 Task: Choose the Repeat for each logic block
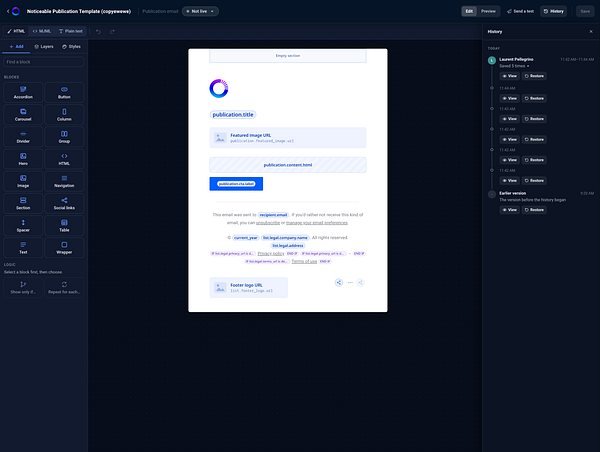64,287
